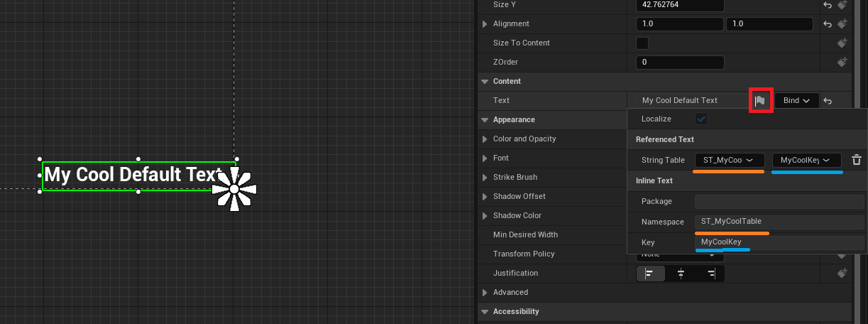Screen dimensions: 868x324
Task: Expand the Color and Opacity property
Action: point(485,139)
